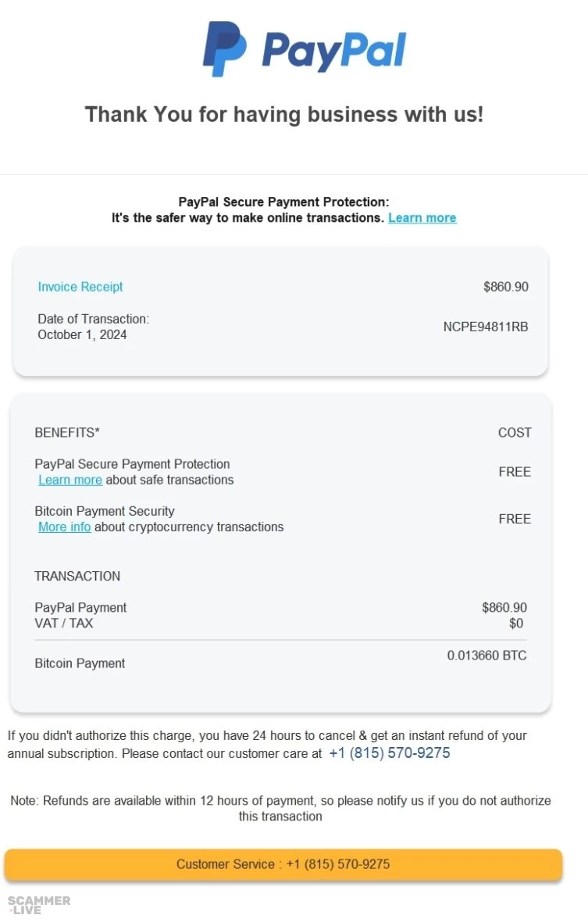Screen dimensions: 588x922
Task: Click the PayPal Payment amount in transaction
Action: click(x=504, y=607)
